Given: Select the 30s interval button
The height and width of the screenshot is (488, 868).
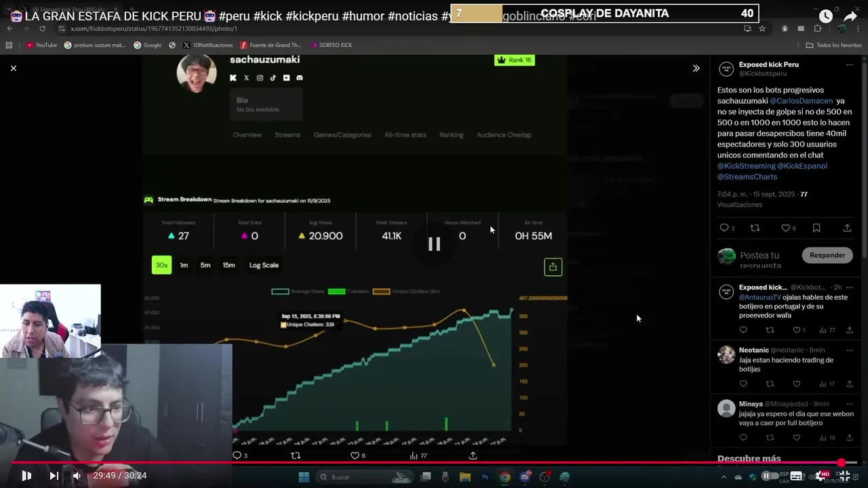Looking at the screenshot, I should pyautogui.click(x=161, y=265).
